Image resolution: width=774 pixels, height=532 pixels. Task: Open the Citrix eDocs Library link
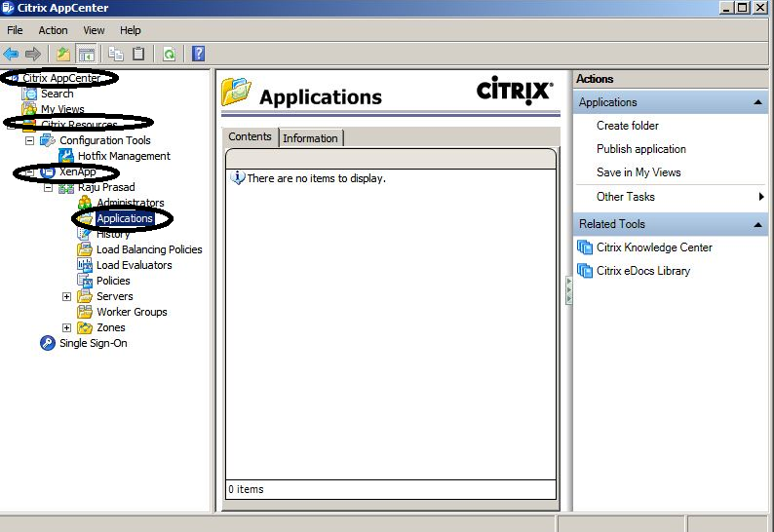[x=643, y=271]
